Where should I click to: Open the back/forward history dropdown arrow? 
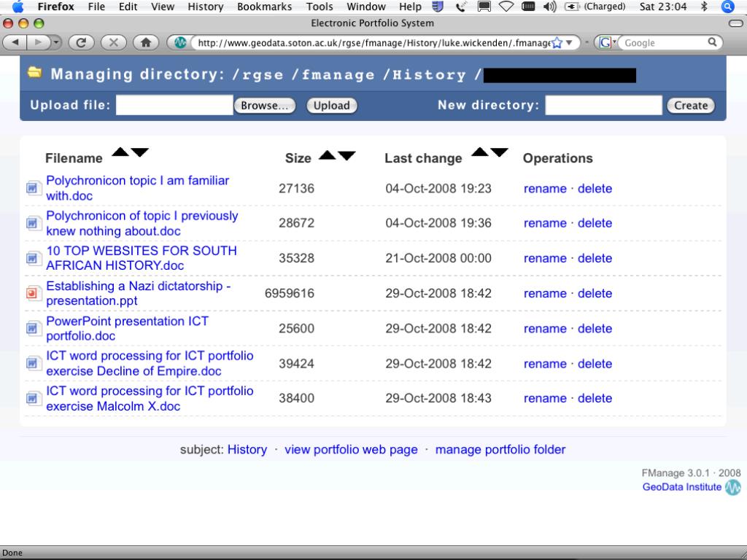[56, 42]
